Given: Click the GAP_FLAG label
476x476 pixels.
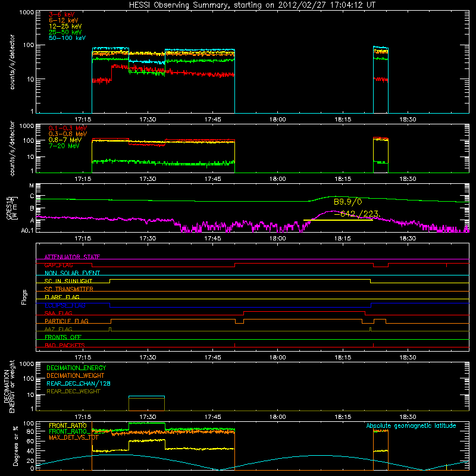Looking at the screenshot, I should coord(58,265).
